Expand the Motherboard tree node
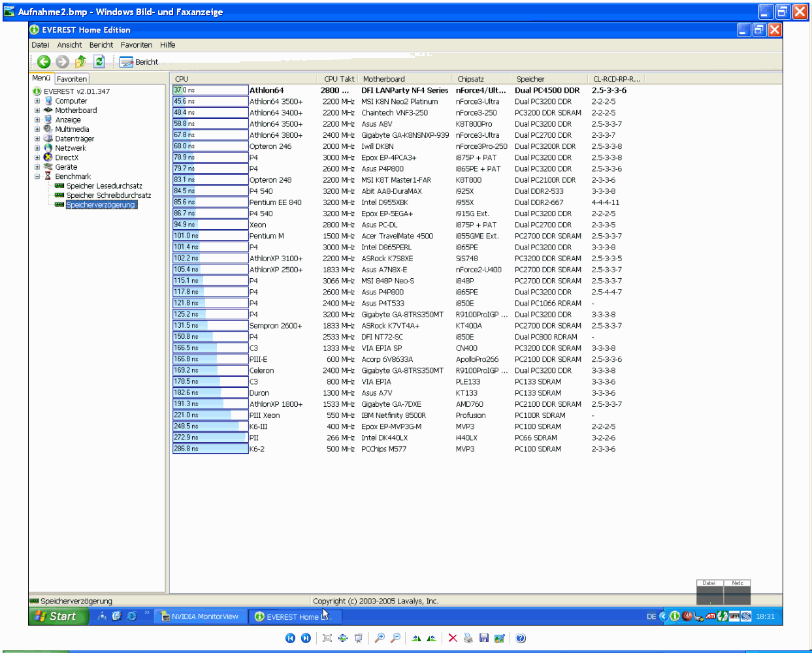Image resolution: width=812 pixels, height=653 pixels. (37, 110)
